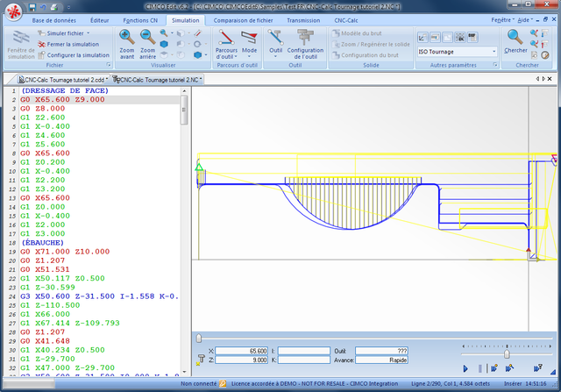The image size is (561, 392).
Task: Click the rotate view circular icon
Action: click(x=197, y=44)
